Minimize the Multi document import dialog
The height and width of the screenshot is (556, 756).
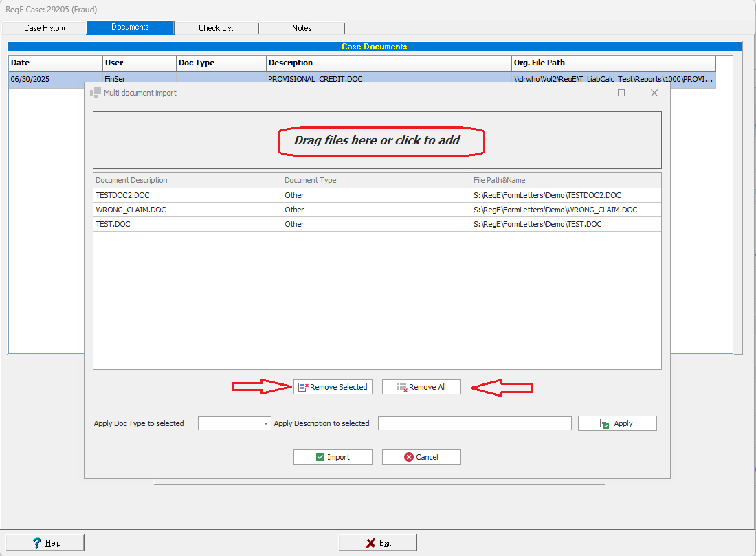coord(588,93)
